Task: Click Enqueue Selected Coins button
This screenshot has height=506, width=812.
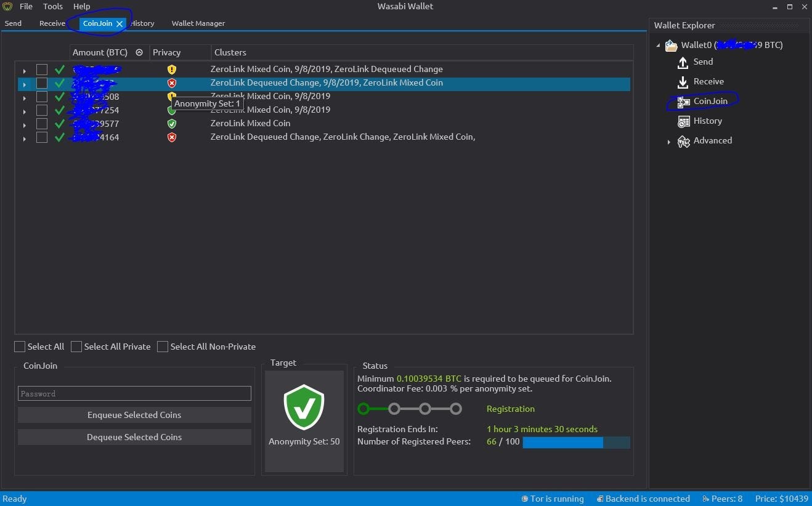Action: tap(134, 415)
